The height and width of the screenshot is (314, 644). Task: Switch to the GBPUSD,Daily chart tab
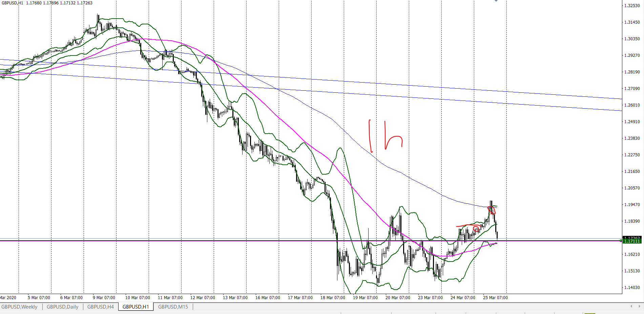tap(63, 307)
